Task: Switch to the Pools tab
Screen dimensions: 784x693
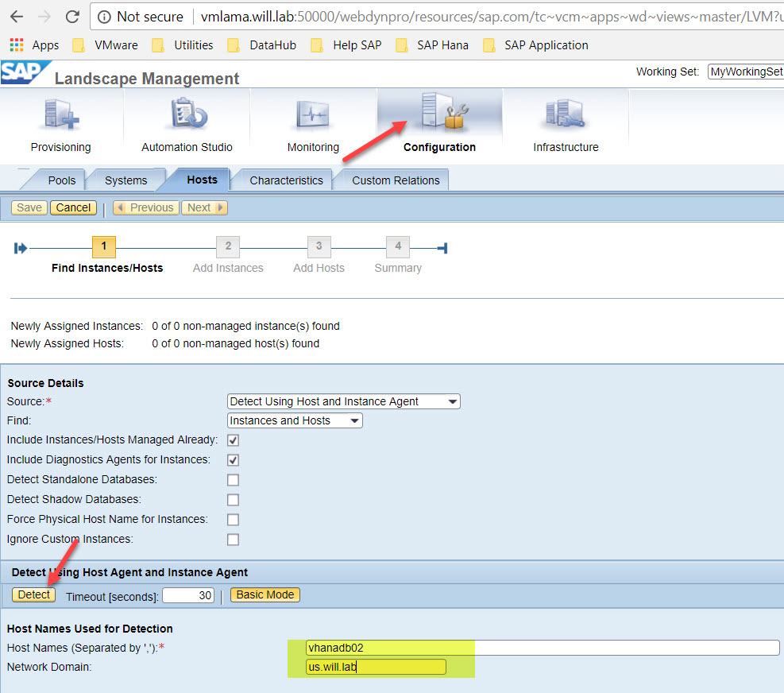Action: (x=61, y=180)
